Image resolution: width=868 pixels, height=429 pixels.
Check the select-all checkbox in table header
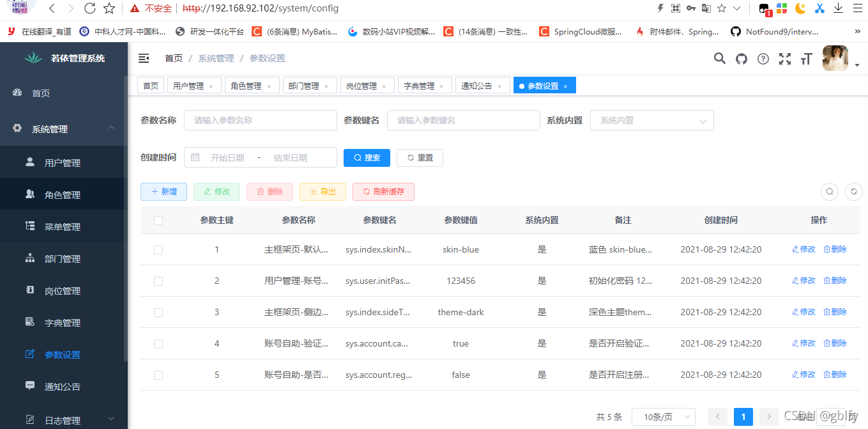click(158, 220)
